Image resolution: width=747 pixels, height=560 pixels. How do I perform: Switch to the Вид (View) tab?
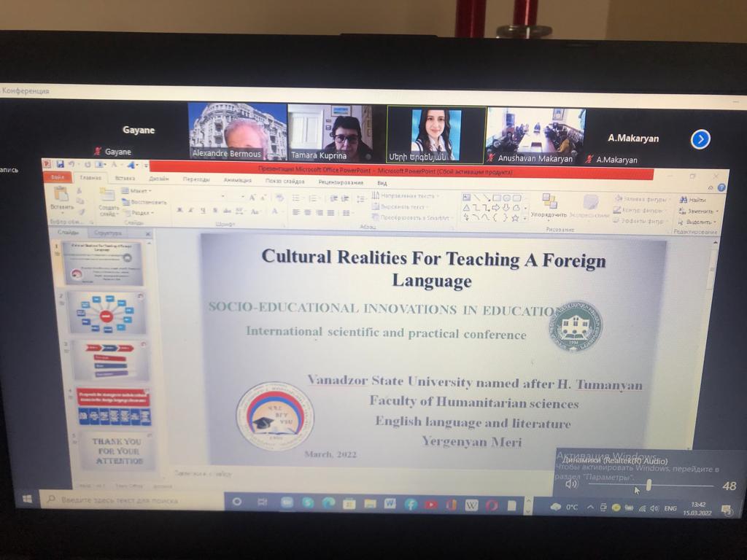(x=382, y=183)
